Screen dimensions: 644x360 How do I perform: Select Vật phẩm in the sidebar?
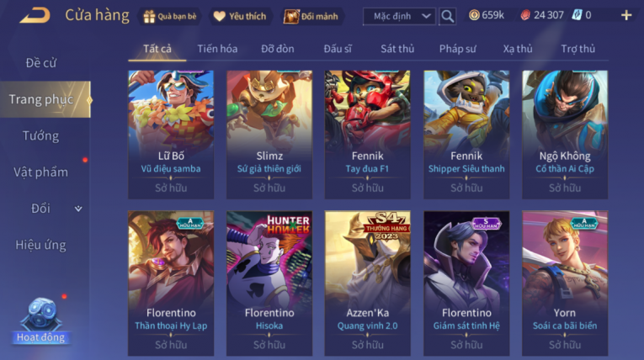point(40,172)
